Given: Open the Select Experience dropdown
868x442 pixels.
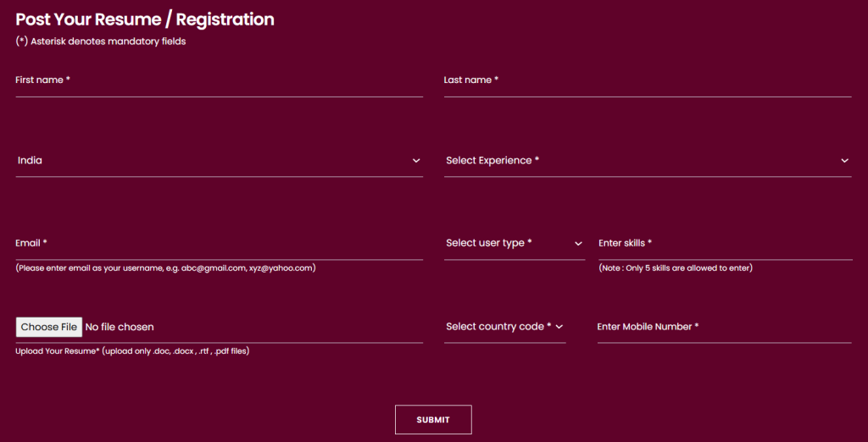Looking at the screenshot, I should tap(640, 161).
